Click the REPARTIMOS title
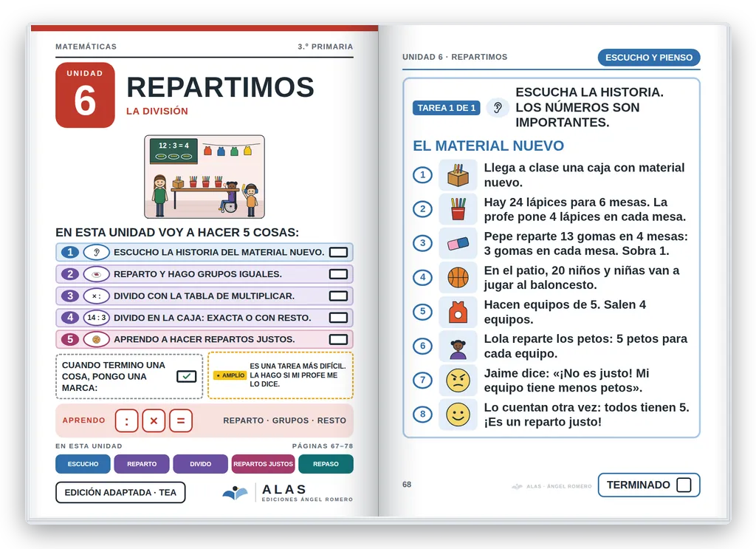Image resolution: width=756 pixels, height=549 pixels. [220, 87]
